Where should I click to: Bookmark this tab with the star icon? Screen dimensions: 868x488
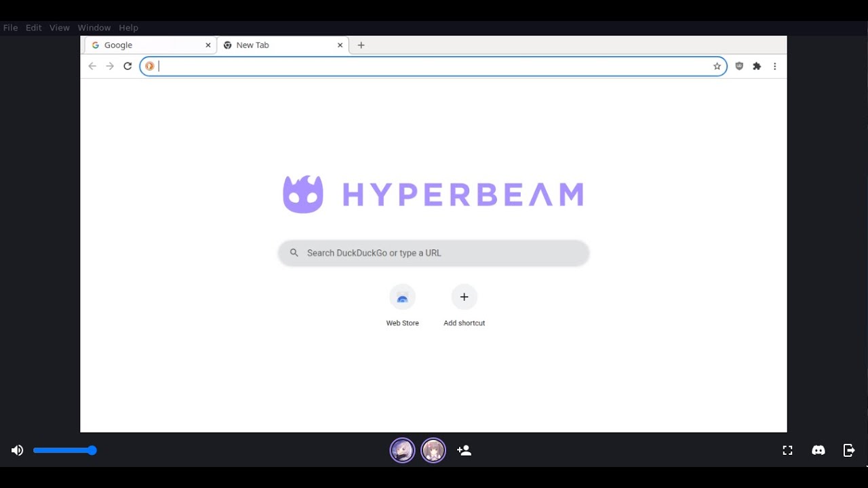[x=717, y=66]
